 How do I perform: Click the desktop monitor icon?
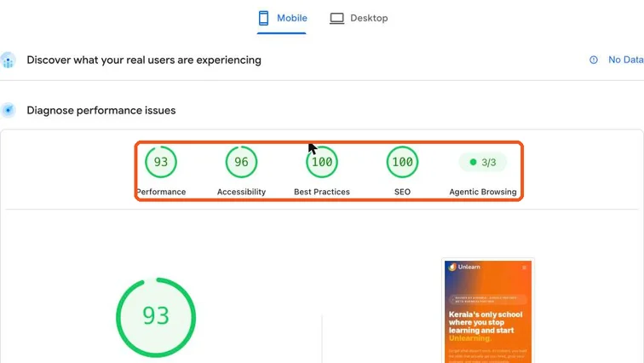tap(336, 19)
